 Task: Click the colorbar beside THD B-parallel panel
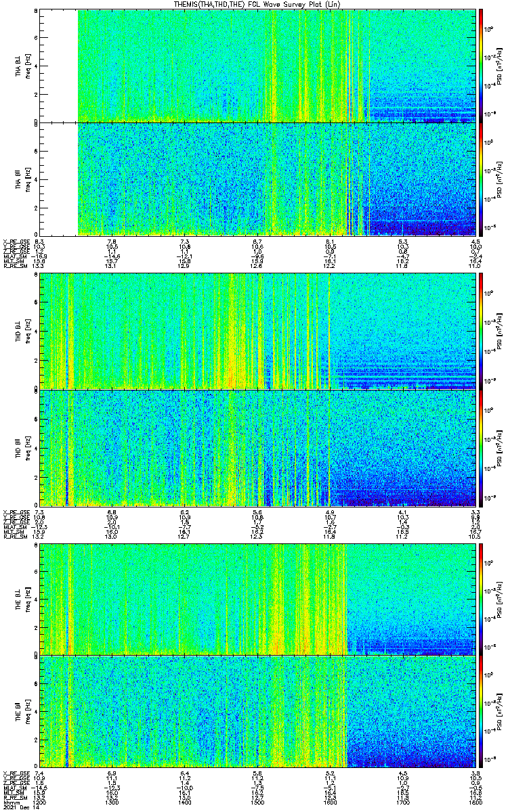click(x=482, y=447)
